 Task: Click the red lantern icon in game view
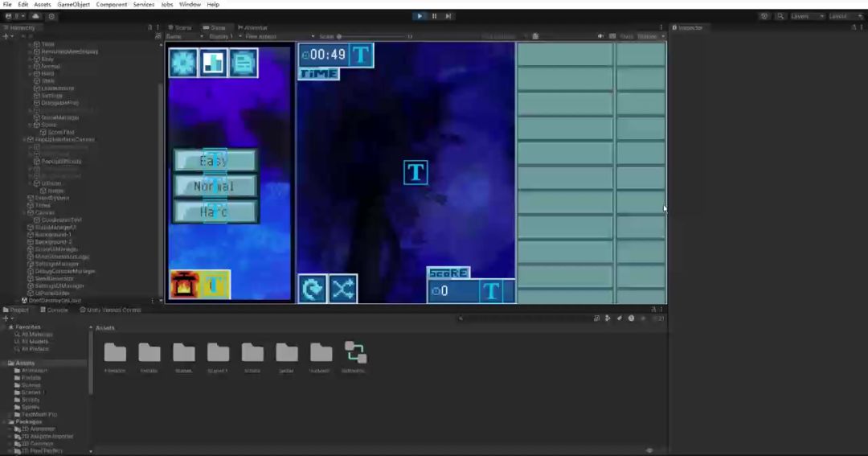click(x=184, y=285)
